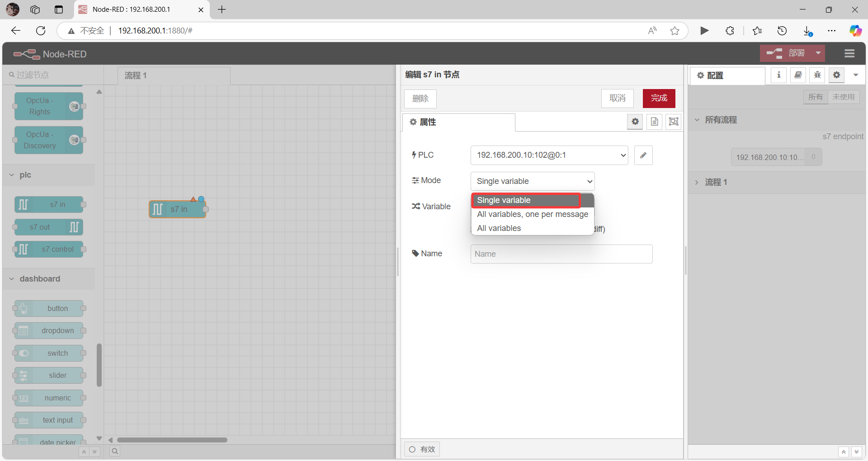Image resolution: width=868 pixels, height=461 pixels.
Task: Select the s7 out palette node
Action: click(49, 227)
